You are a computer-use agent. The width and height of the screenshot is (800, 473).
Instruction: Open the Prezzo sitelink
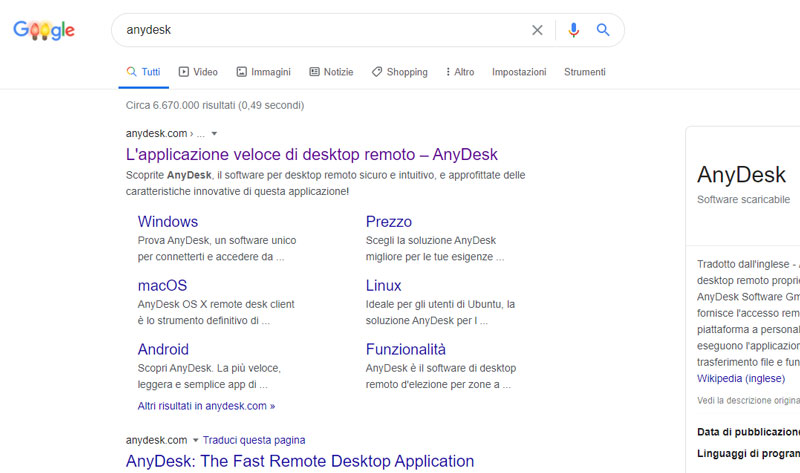[x=389, y=221]
